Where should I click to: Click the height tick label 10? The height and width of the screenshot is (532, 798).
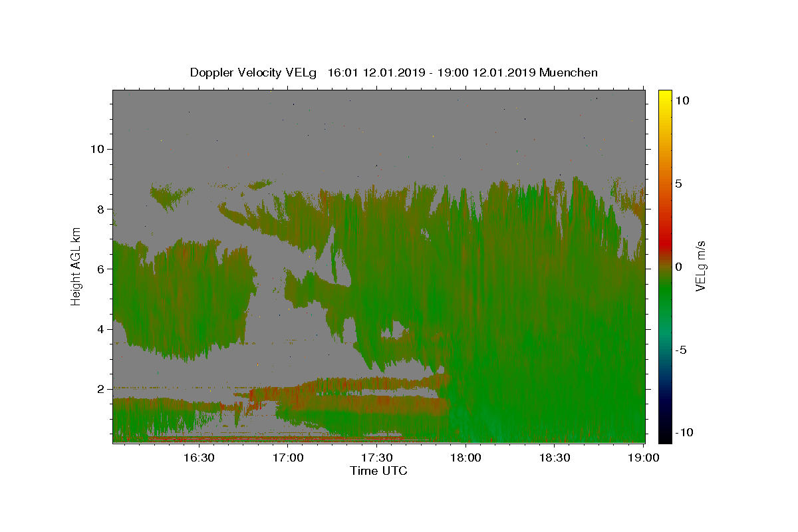98,149
